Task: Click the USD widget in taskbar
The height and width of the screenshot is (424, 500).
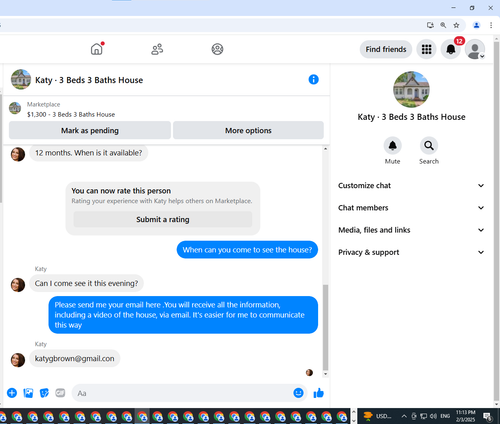Action: tap(378, 416)
